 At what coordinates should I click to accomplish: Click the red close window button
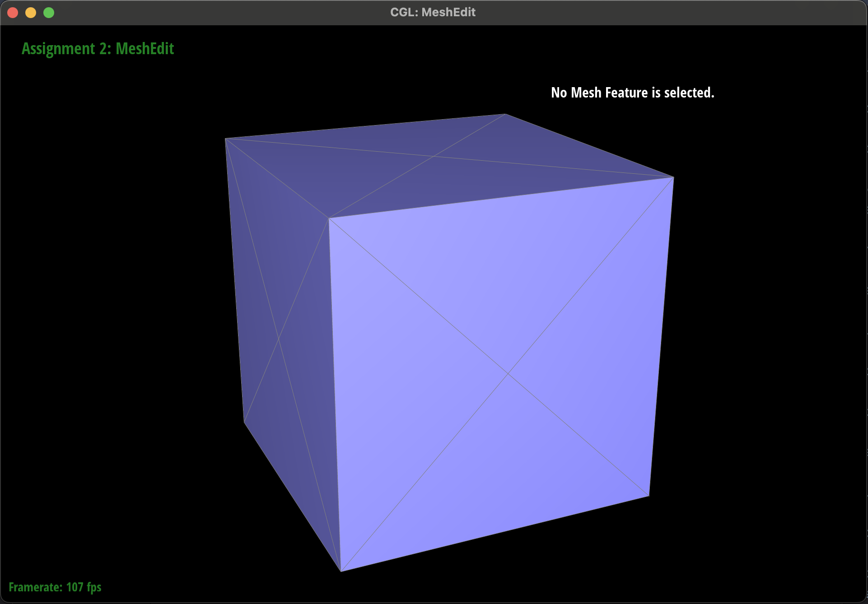pyautogui.click(x=13, y=13)
